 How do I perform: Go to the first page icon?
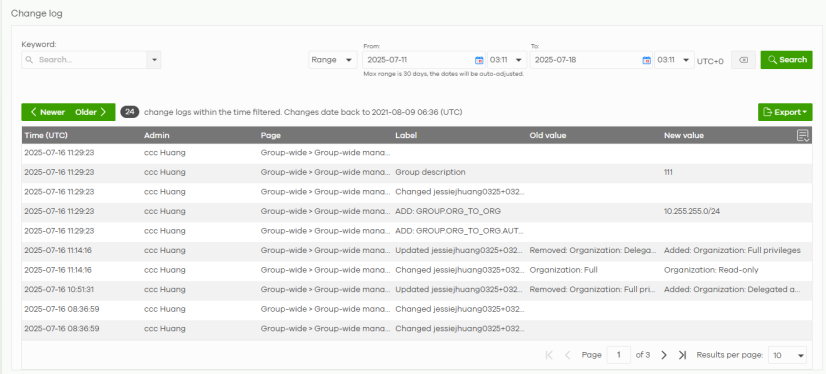(x=549, y=355)
